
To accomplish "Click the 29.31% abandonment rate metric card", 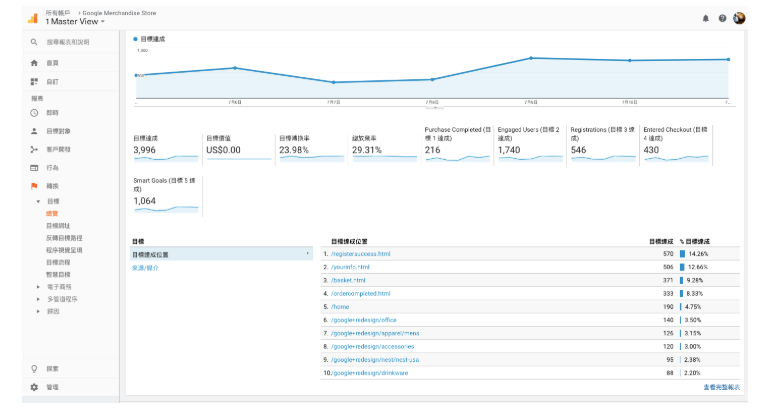I will [x=384, y=149].
